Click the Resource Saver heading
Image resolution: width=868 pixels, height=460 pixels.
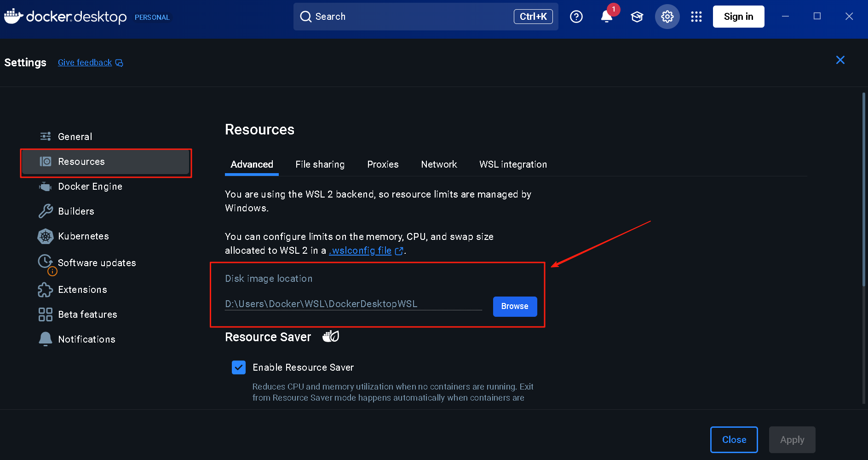click(x=268, y=337)
